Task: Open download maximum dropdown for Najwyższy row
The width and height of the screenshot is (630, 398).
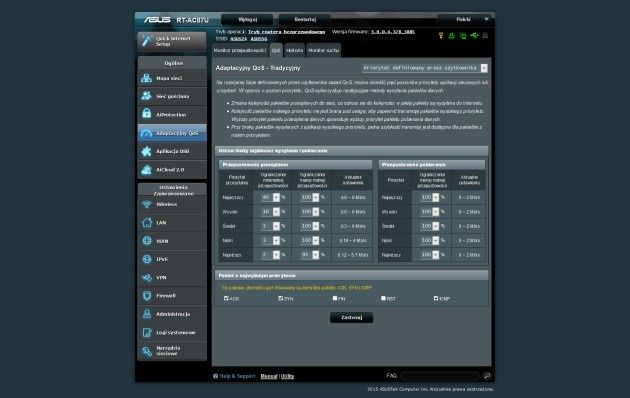Action: [430, 197]
